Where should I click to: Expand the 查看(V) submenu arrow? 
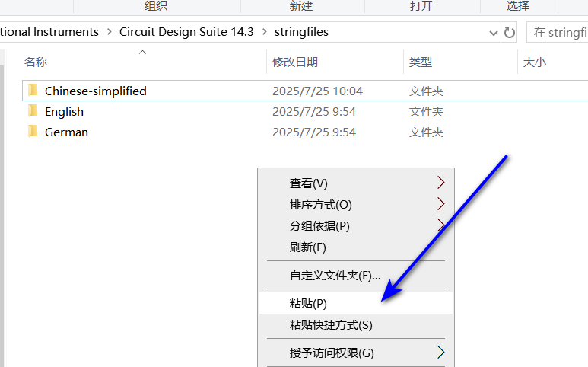[x=440, y=183]
